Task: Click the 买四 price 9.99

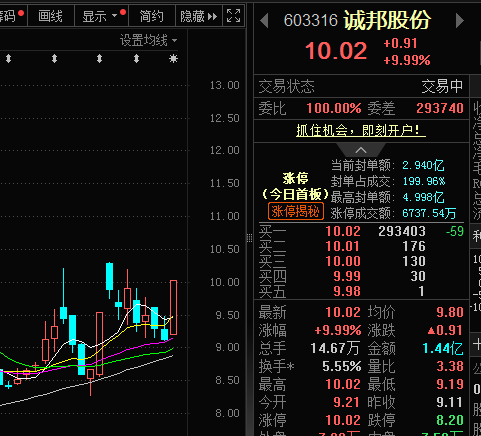Action: point(347,276)
